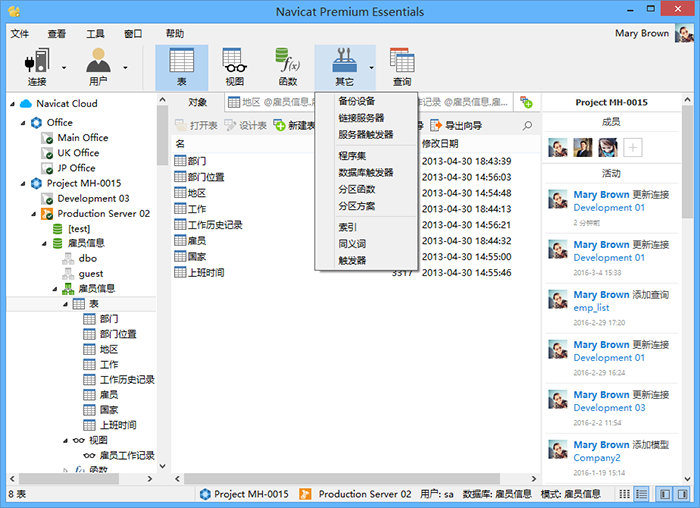Select the 工作历史记录 row in object list
Image resolution: width=700 pixels, height=508 pixels.
[x=243, y=225]
